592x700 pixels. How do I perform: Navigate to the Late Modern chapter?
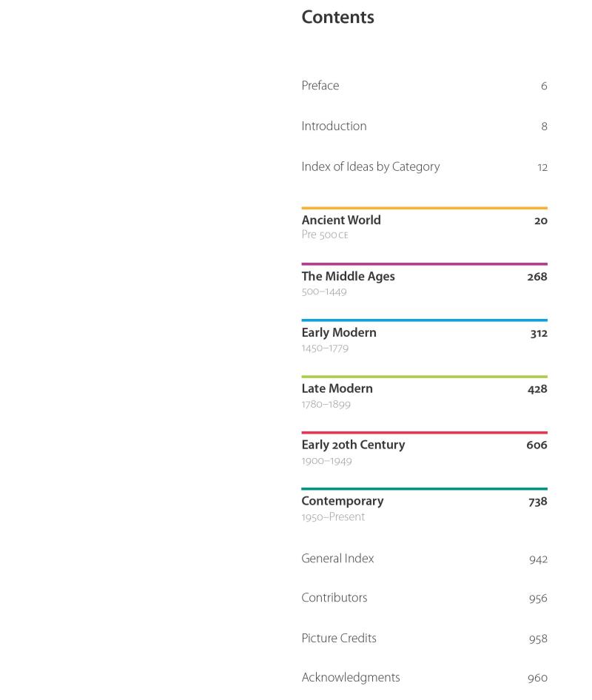337,389
